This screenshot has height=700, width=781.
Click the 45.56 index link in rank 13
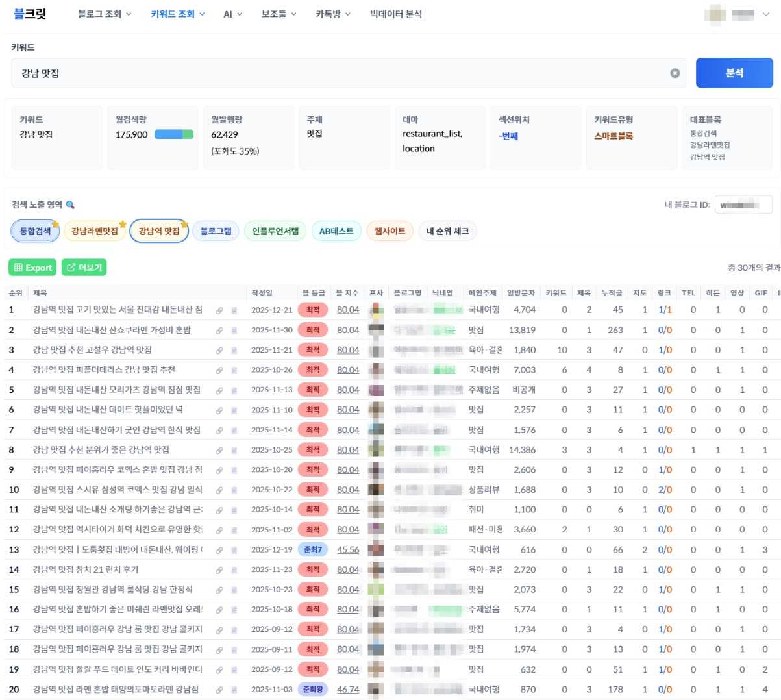point(348,550)
